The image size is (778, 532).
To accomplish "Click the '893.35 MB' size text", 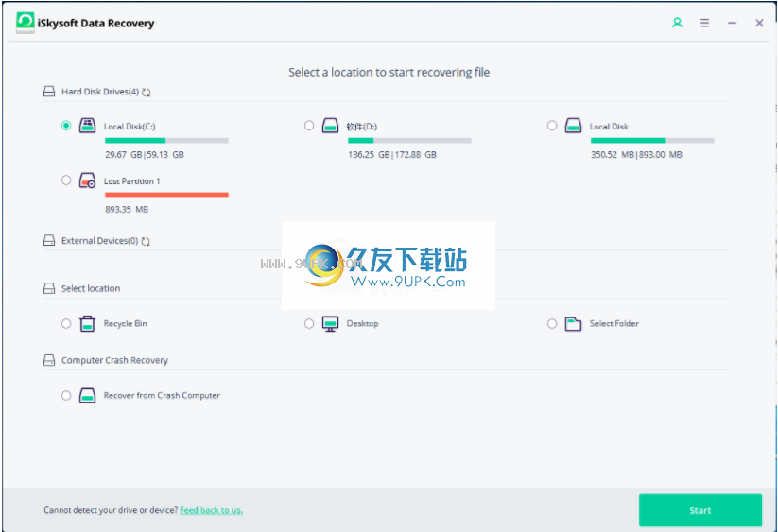I will pyautogui.click(x=127, y=209).
